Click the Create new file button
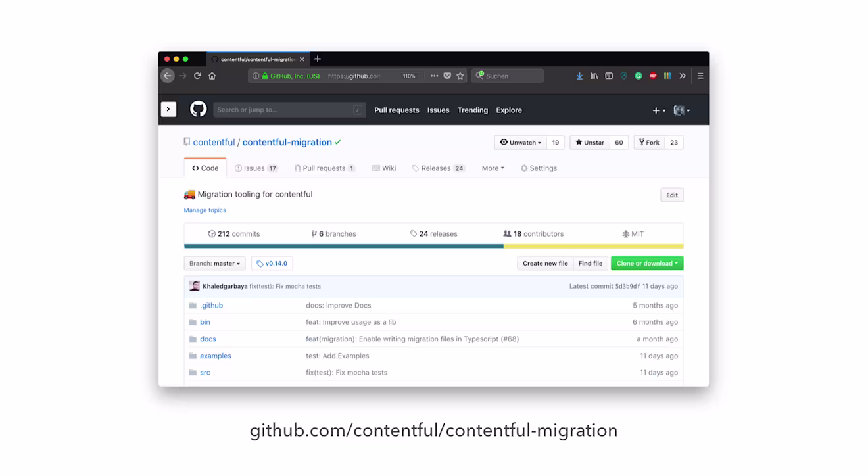The height and width of the screenshot is (476, 868). 545,263
